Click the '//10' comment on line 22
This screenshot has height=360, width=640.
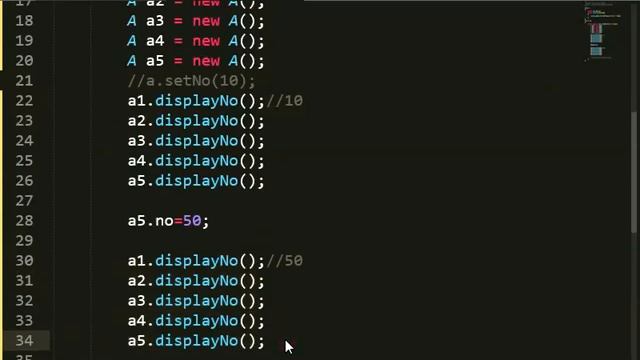click(284, 100)
